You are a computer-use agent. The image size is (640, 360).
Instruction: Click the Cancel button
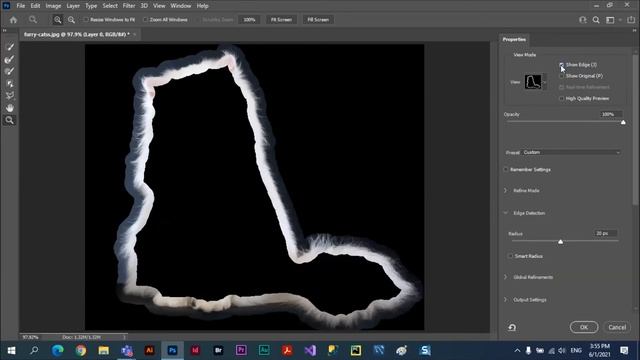coord(617,327)
